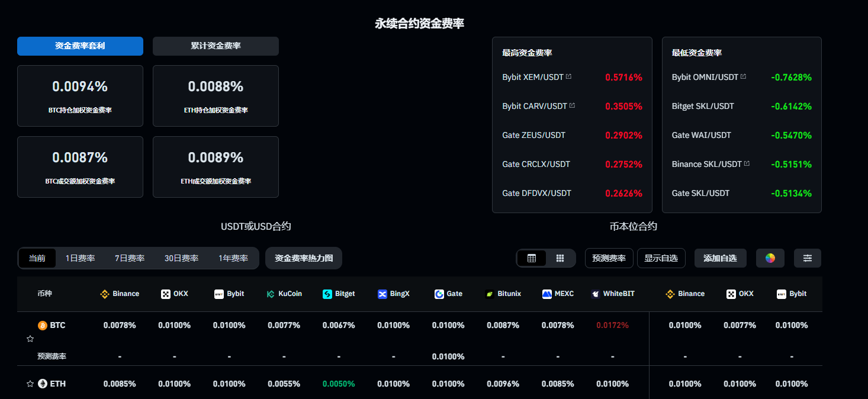This screenshot has height=399, width=868.
Task: Sort by 币种 column header
Action: [44, 294]
